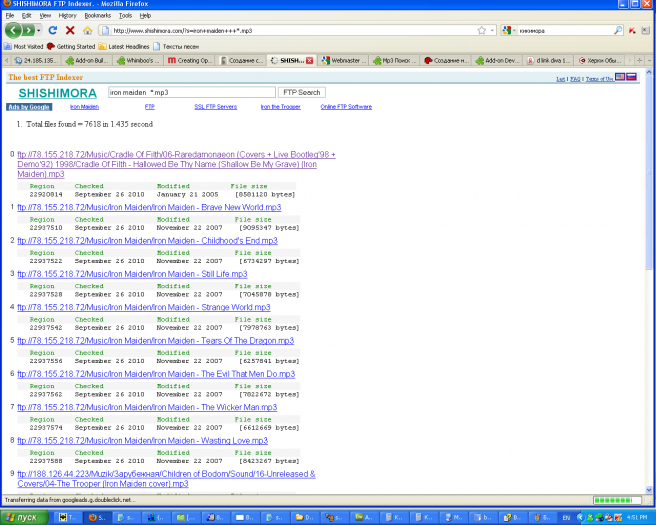This screenshot has width=656, height=525.
Task: Open the list all tabs dropdown
Action: [649, 61]
